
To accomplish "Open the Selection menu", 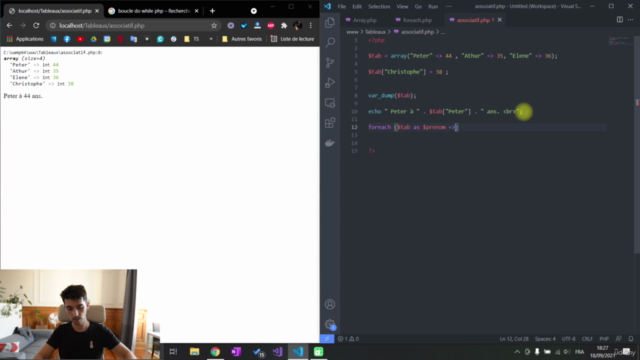I will point(379,7).
